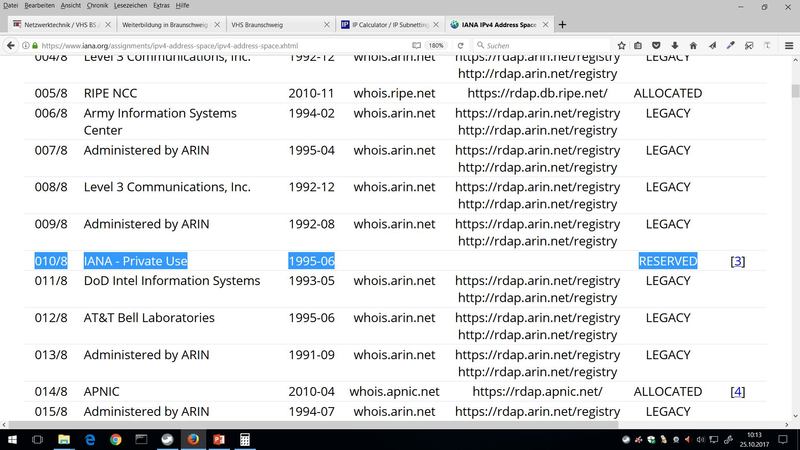Toggle reader view icon in address bar
The image size is (800, 450).
click(416, 45)
